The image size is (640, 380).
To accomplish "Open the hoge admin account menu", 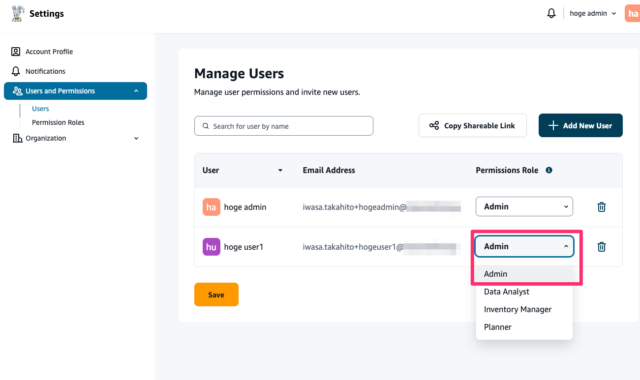I will click(x=593, y=13).
